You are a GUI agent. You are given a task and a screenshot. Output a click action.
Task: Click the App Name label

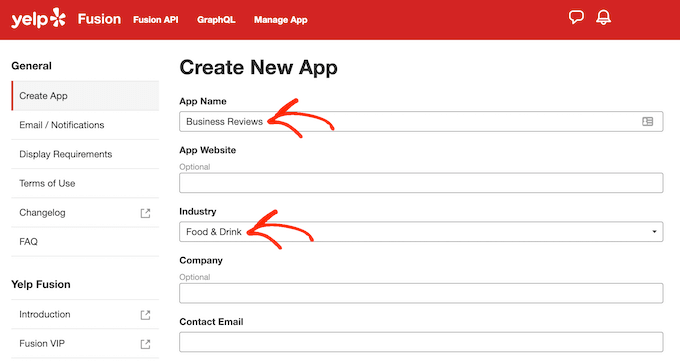(203, 101)
